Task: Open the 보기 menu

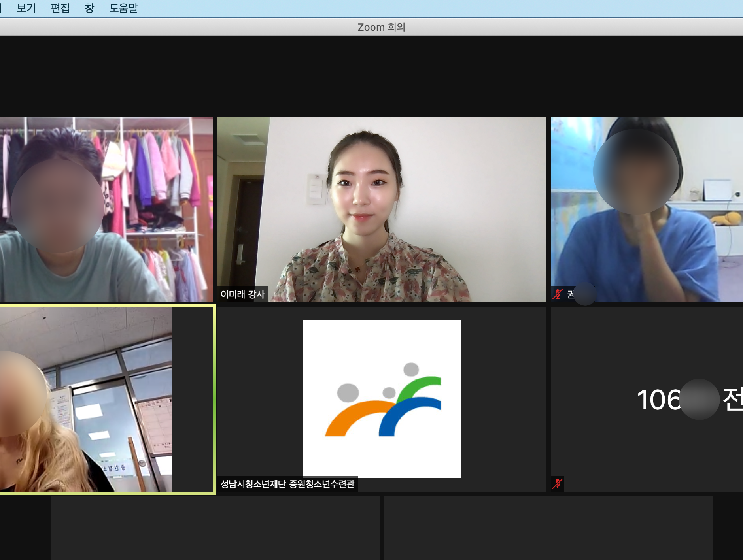Action: (26, 8)
